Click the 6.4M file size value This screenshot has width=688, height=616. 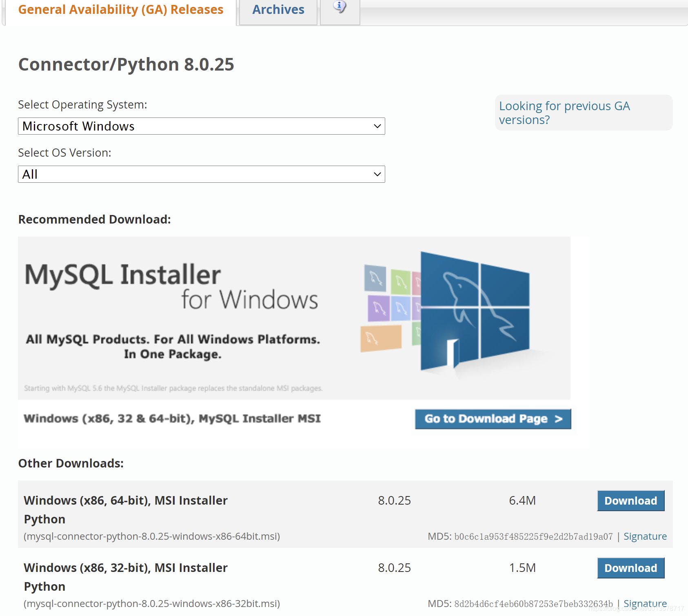522,501
